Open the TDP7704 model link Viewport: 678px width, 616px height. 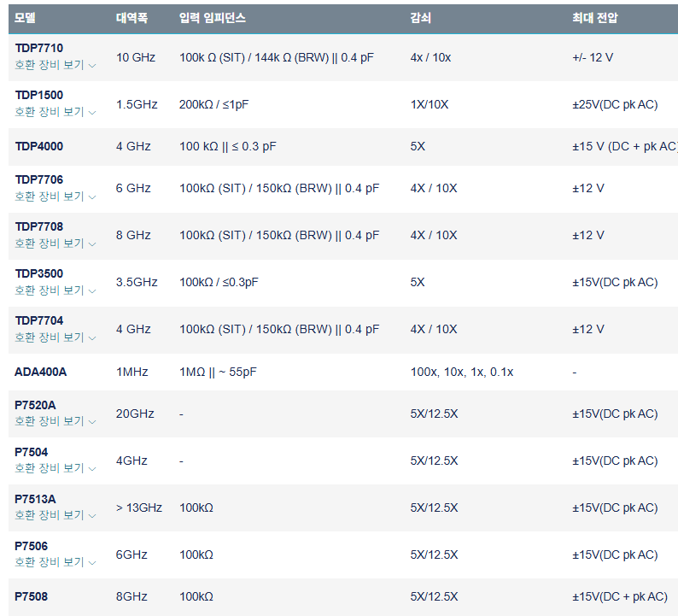pos(39,320)
